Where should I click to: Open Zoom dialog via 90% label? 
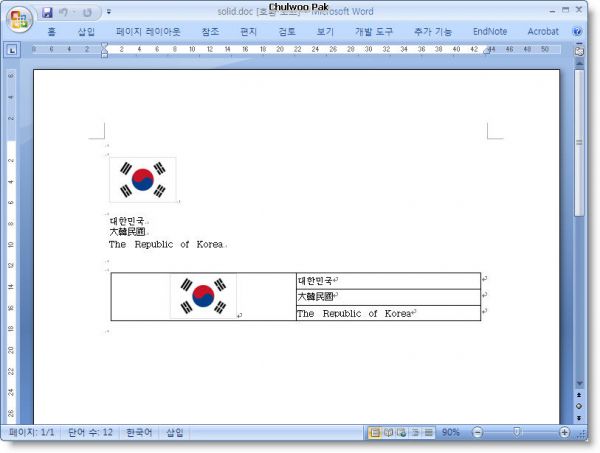(x=450, y=432)
